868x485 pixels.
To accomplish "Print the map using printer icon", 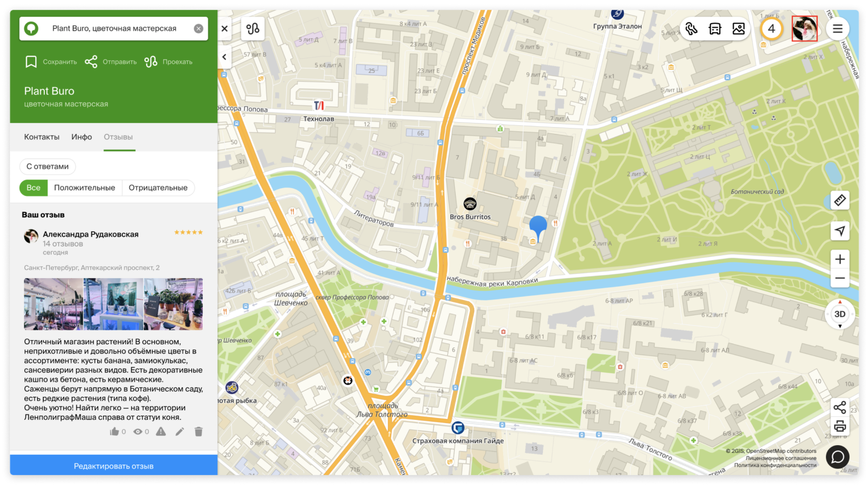I will (x=840, y=426).
